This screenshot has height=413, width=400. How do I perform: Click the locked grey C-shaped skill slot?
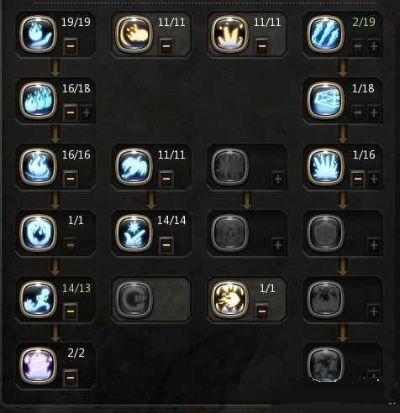(134, 299)
